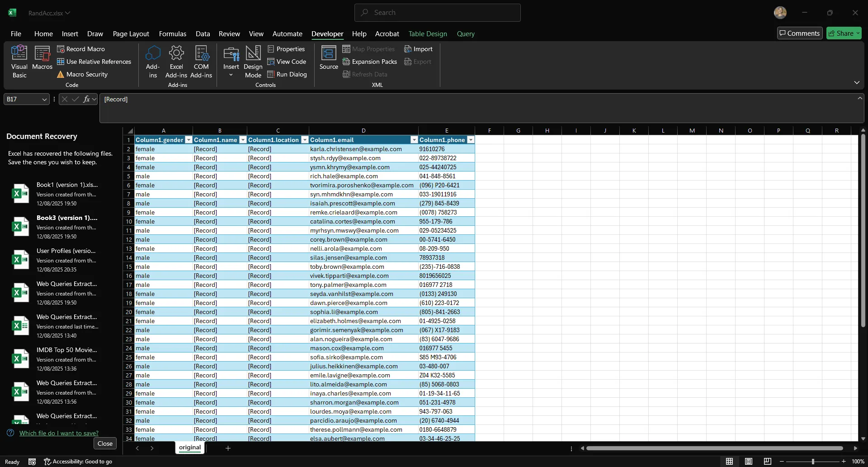This screenshot has width=868, height=467.
Task: Switch to the Table Design tab
Action: click(428, 33)
